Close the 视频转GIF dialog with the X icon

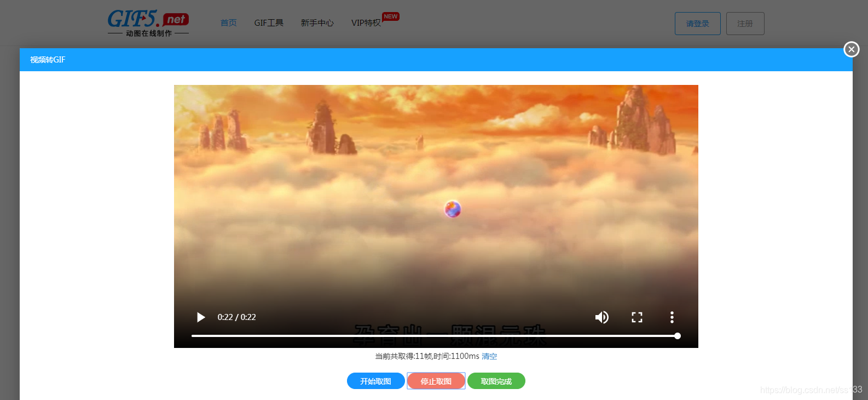coord(852,49)
